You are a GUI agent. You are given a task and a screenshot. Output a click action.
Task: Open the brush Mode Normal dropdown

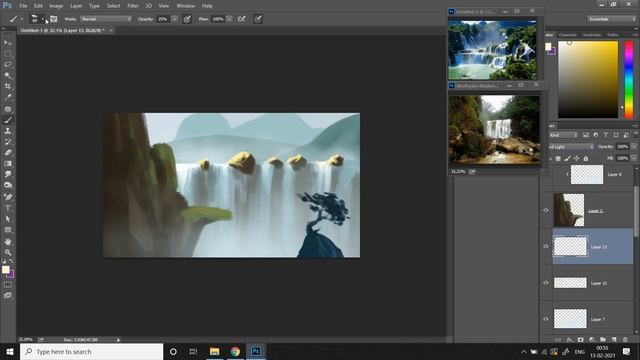106,19
